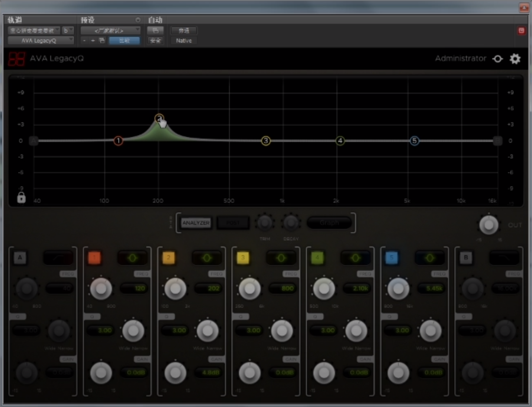Turn on the ANALYZER switch

pos(196,223)
